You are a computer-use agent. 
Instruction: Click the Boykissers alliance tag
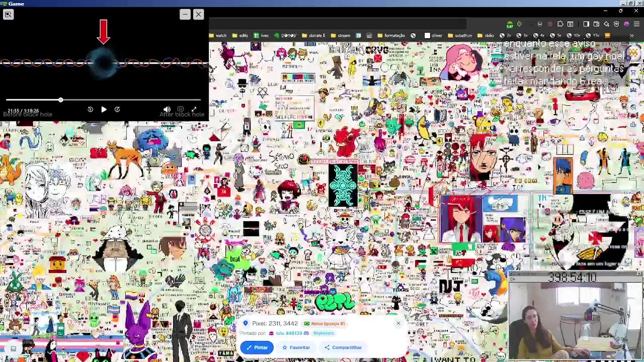(324, 333)
